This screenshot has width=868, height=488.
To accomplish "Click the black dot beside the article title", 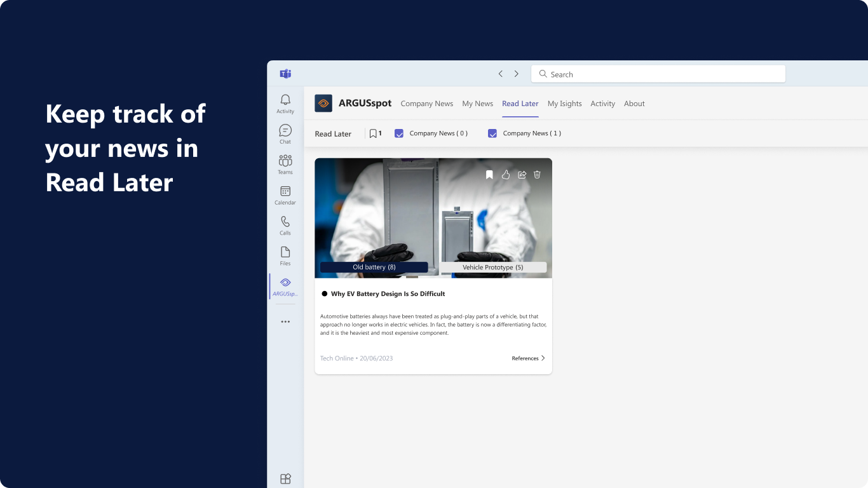I will pyautogui.click(x=324, y=294).
